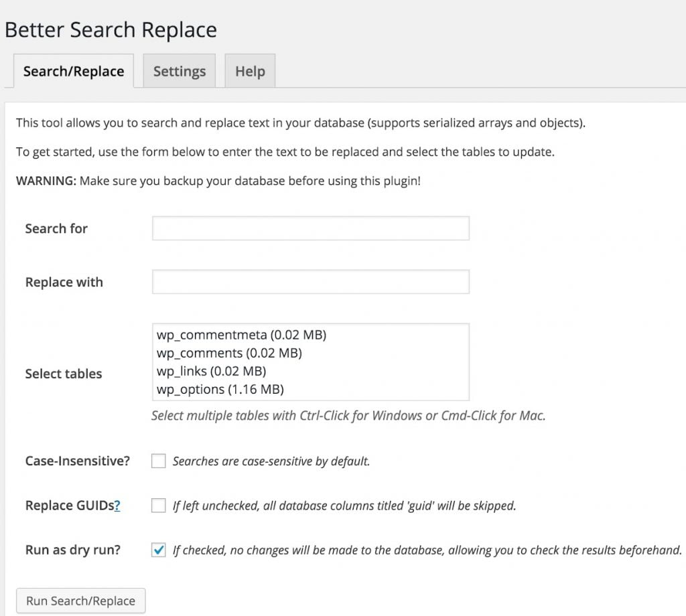Open the question mark link beside Replace GUIDs
686x616 pixels.
pyautogui.click(x=117, y=506)
